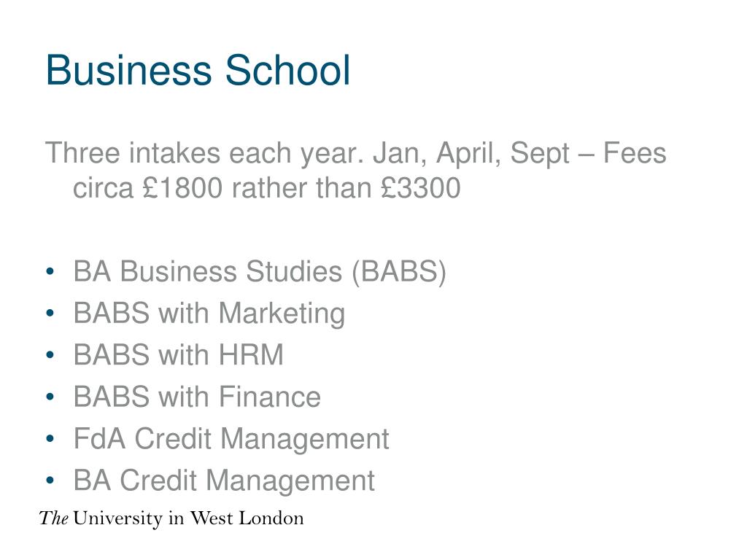Click the £1800 fee figure

(182, 187)
